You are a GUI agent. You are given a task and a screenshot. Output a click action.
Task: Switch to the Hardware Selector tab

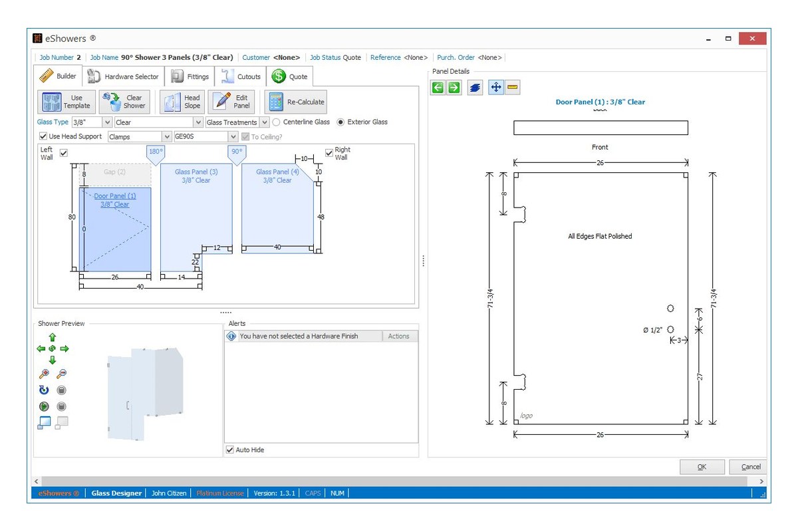coord(124,76)
